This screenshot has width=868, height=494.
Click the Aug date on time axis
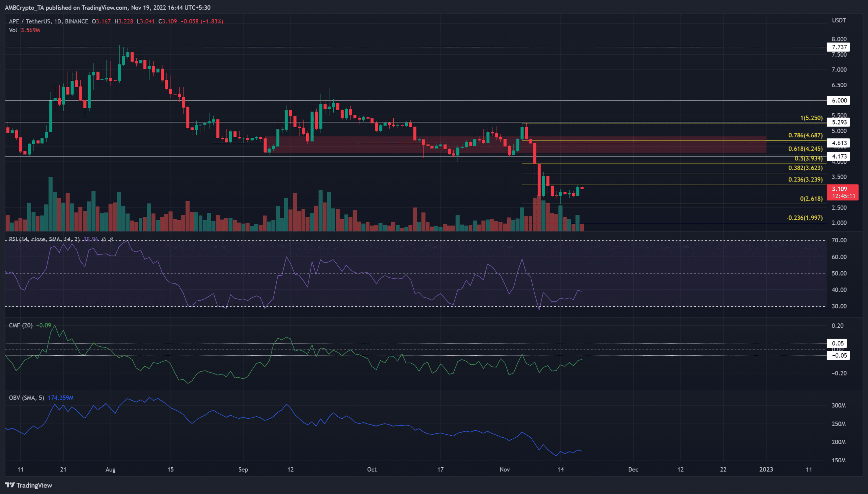[111, 470]
